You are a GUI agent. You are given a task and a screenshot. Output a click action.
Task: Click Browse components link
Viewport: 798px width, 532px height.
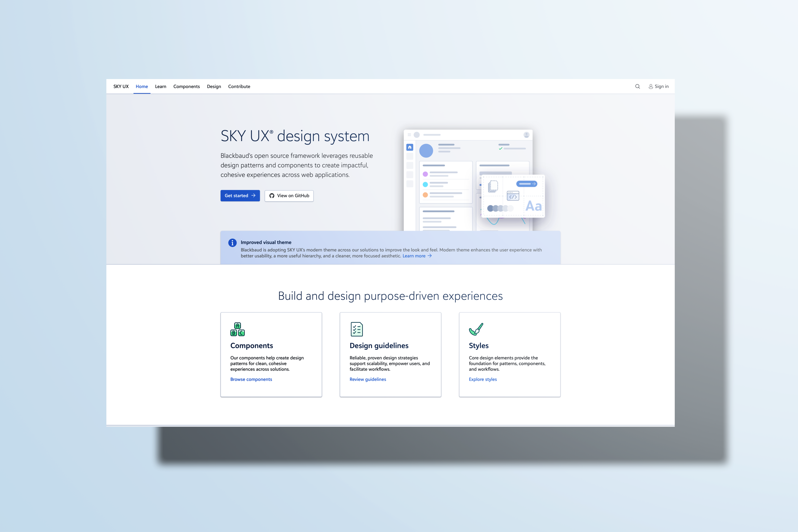pyautogui.click(x=251, y=379)
